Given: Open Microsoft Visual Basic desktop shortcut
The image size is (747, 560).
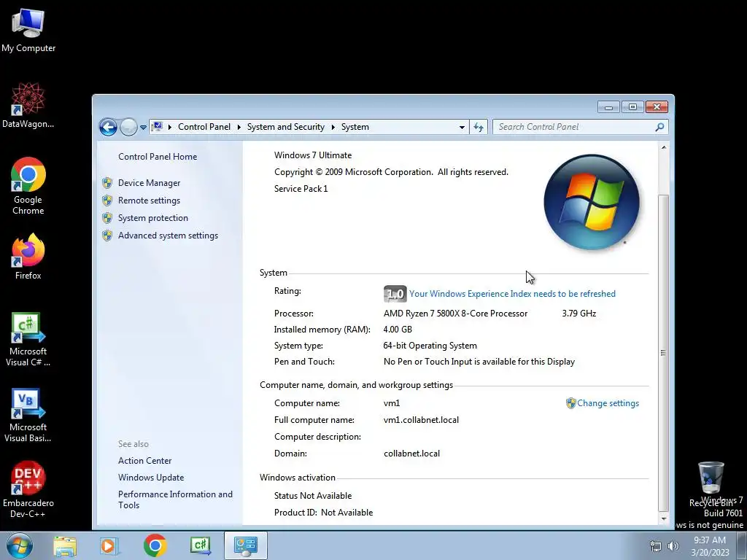Looking at the screenshot, I should [x=28, y=416].
